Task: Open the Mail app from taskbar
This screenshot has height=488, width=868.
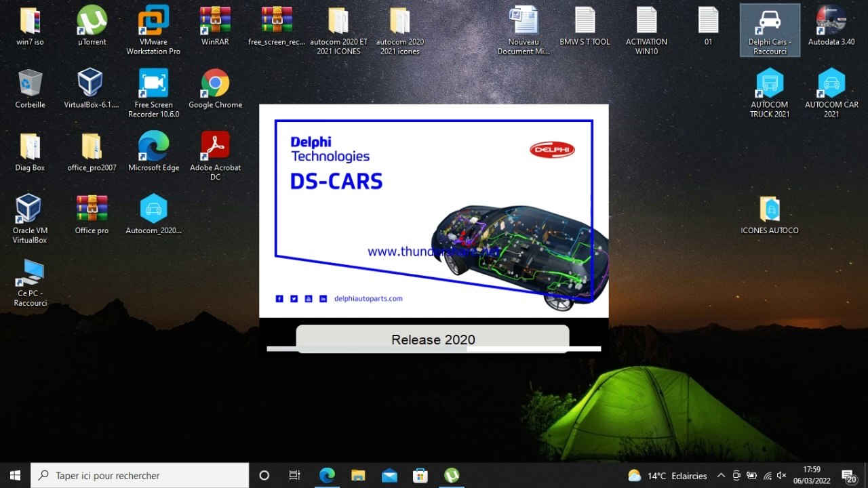Action: (389, 475)
